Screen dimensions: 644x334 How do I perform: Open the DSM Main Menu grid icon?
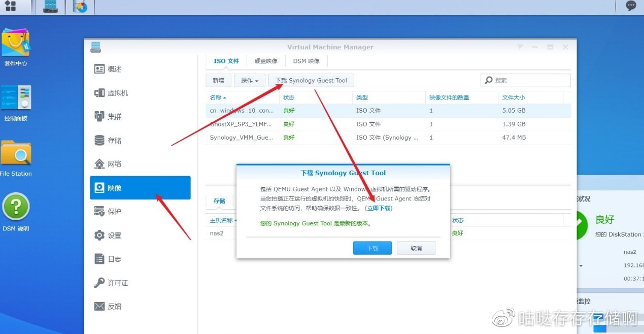(10, 6)
